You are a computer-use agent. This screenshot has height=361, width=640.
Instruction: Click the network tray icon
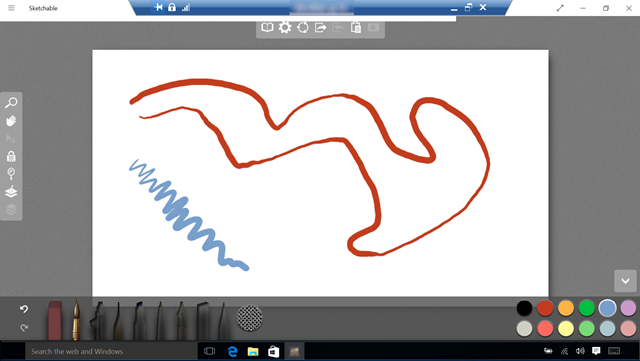(564, 351)
